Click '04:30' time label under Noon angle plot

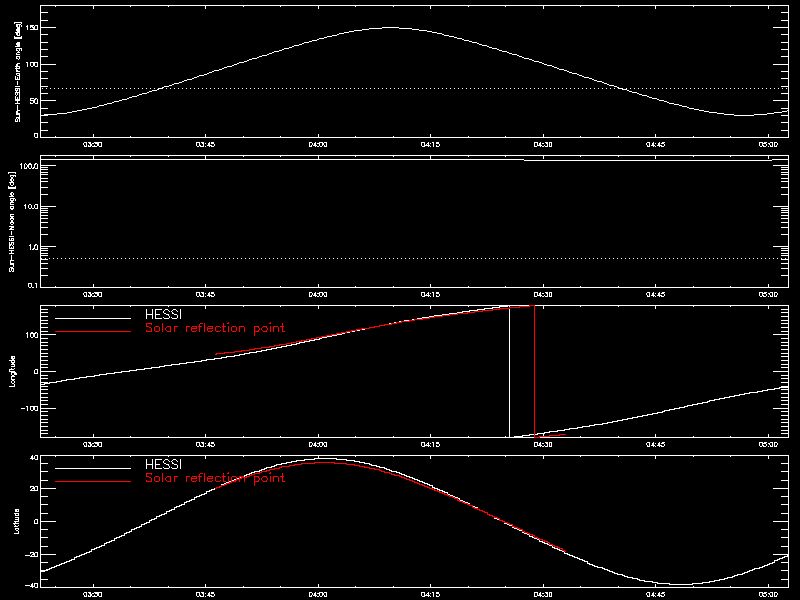543,295
